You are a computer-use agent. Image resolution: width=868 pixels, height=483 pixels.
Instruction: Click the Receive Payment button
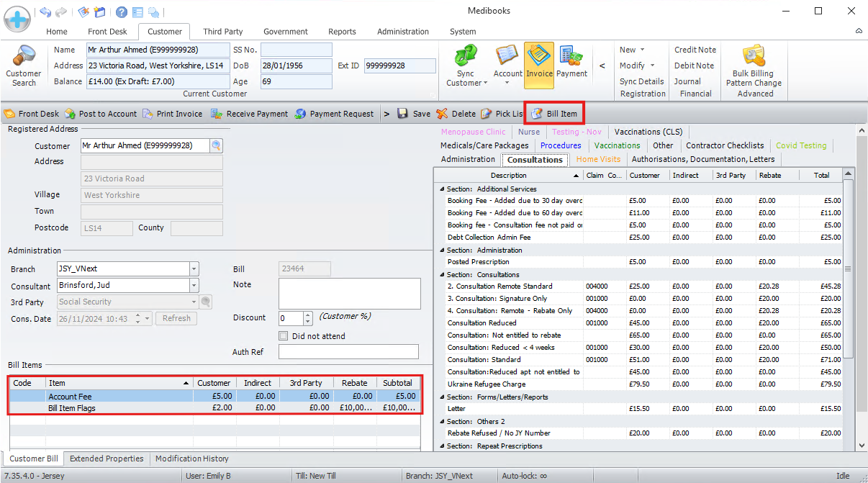[x=250, y=114]
